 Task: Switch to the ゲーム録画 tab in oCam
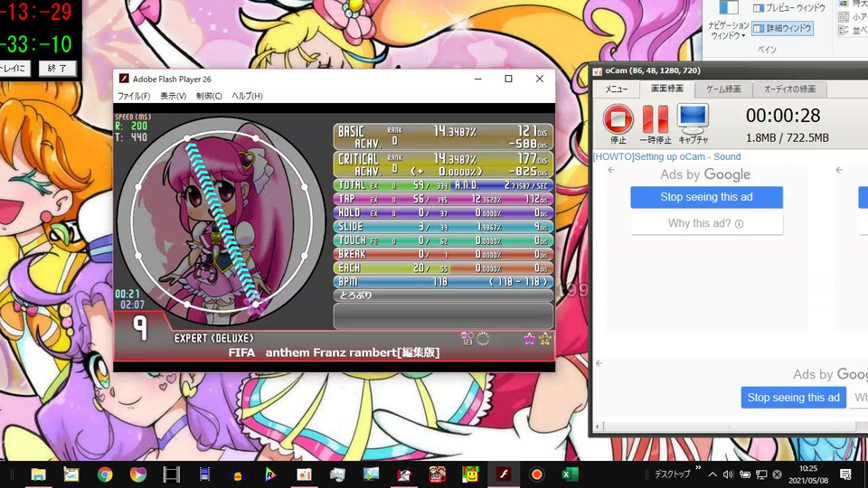(x=723, y=89)
